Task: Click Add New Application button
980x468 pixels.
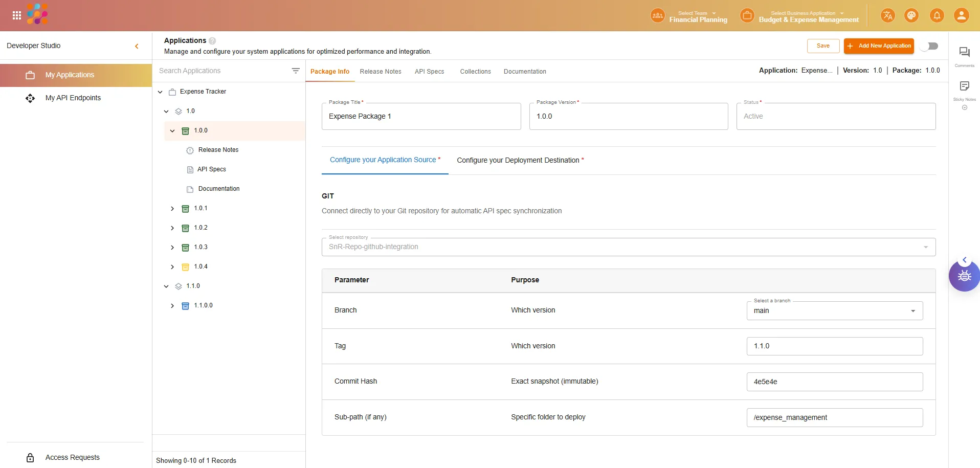Action: (879, 46)
